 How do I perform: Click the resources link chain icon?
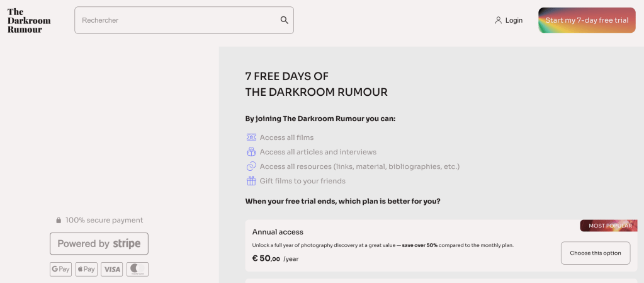pyautogui.click(x=251, y=166)
